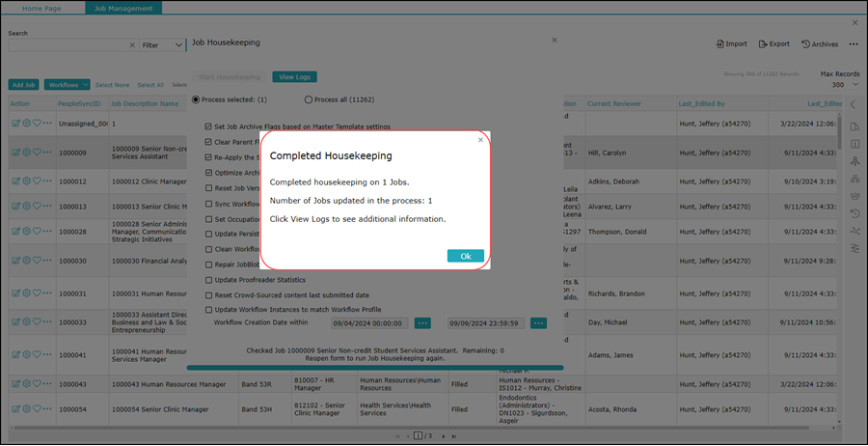The height and width of the screenshot is (446, 868).
Task: Toggle 'Update Proofreader Statistics' checkbox
Action: coord(209,280)
